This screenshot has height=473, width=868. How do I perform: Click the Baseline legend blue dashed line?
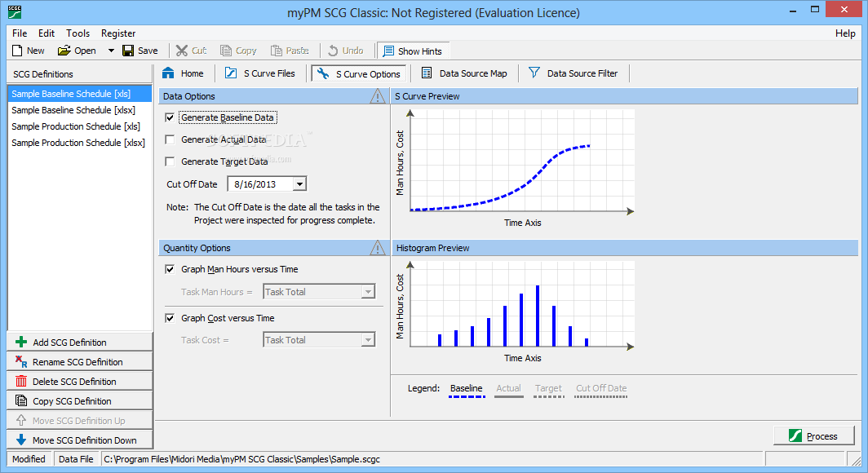coord(467,396)
